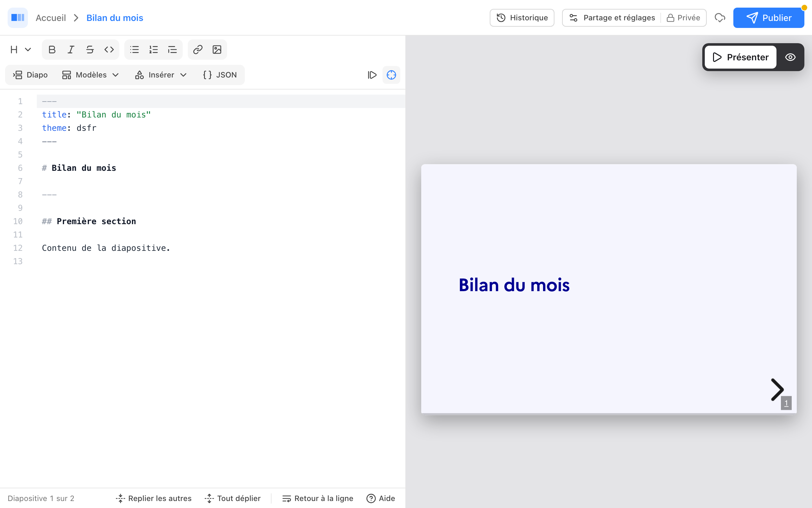812x508 pixels.
Task: Click line number 8 in gutter
Action: (x=20, y=195)
